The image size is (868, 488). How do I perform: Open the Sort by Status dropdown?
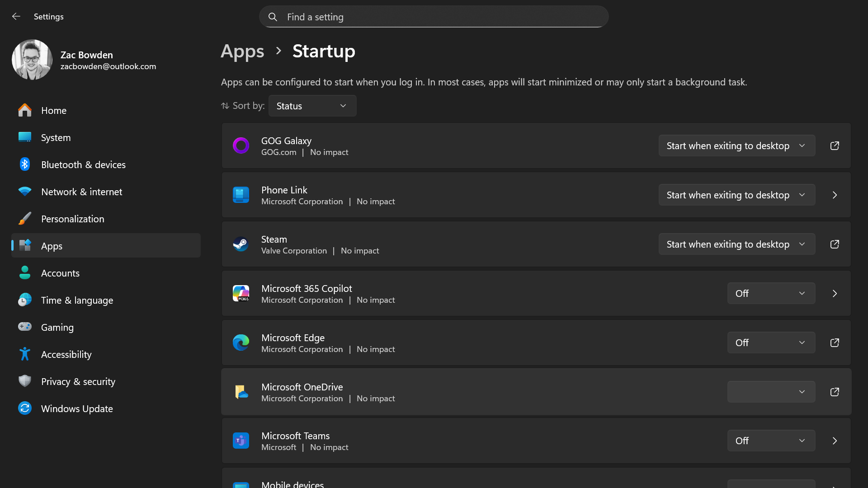pos(312,106)
